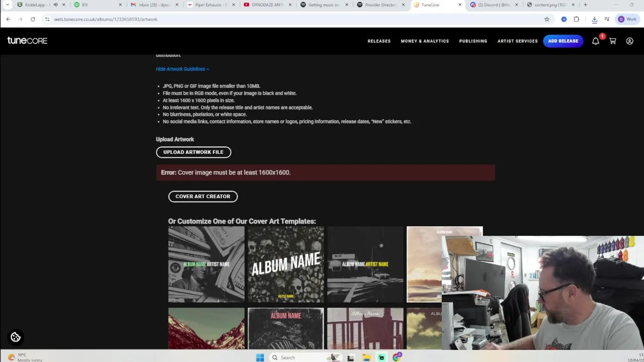The image size is (644, 362).
Task: Open the notifications bell icon
Action: 596,41
